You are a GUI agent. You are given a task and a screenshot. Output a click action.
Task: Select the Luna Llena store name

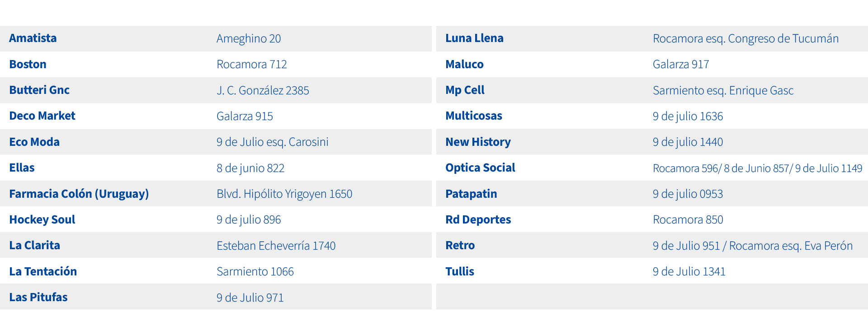[x=474, y=38]
